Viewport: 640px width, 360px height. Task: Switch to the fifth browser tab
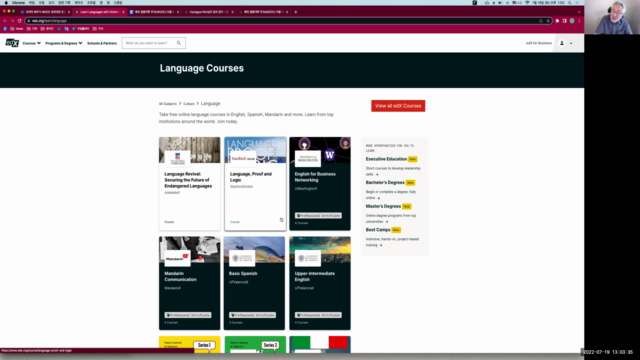(263, 12)
